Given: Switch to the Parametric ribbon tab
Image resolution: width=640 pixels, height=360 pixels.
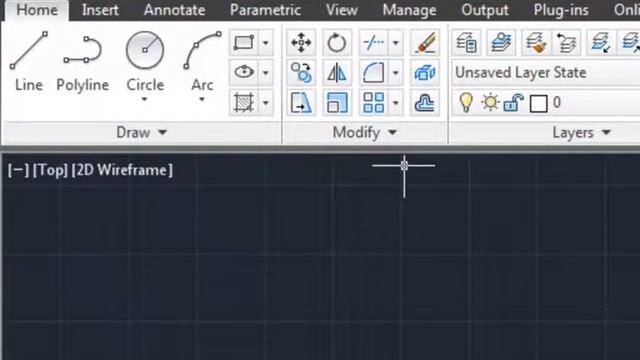Looking at the screenshot, I should click(x=265, y=10).
